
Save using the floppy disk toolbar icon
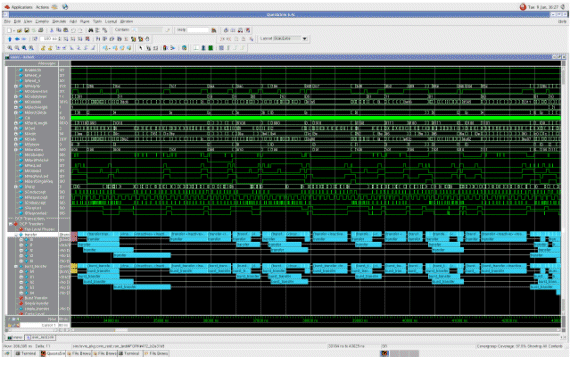coord(26,30)
